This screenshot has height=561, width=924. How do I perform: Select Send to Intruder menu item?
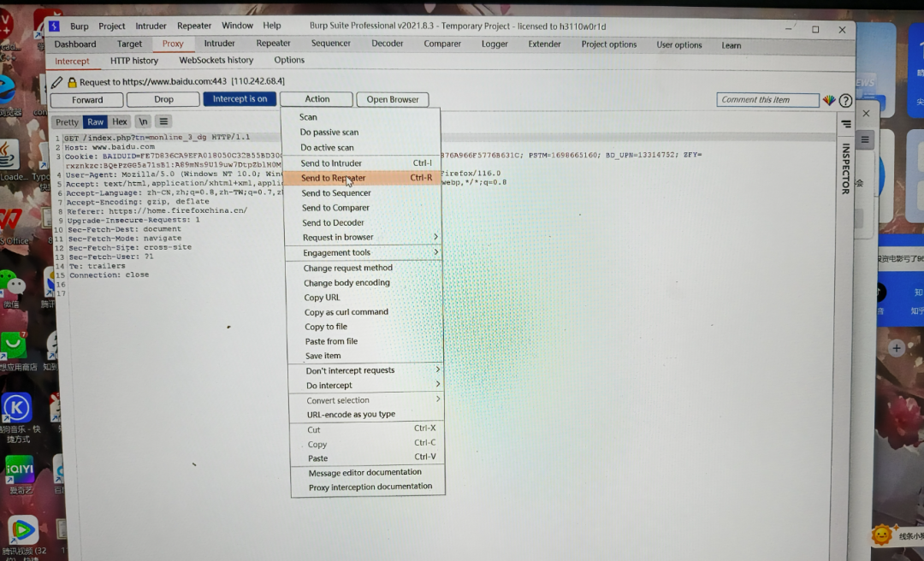coord(362,163)
